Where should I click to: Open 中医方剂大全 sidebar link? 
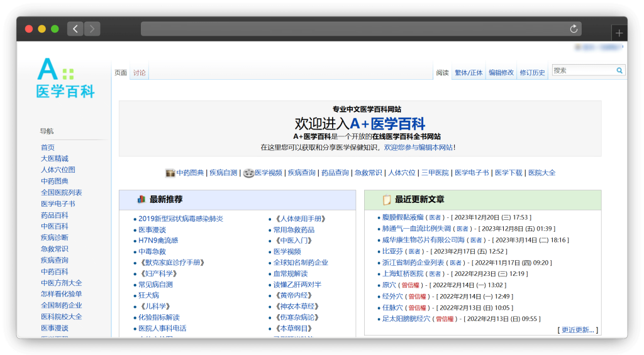[61, 283]
